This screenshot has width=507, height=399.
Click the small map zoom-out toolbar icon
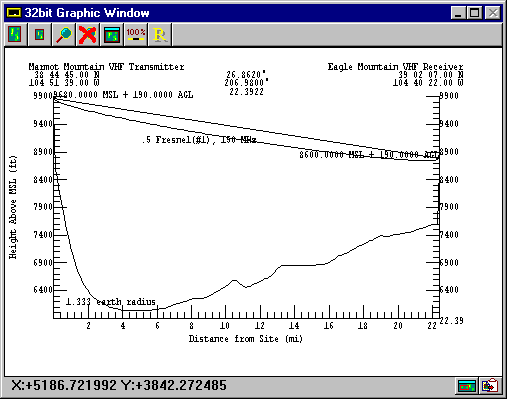39,34
